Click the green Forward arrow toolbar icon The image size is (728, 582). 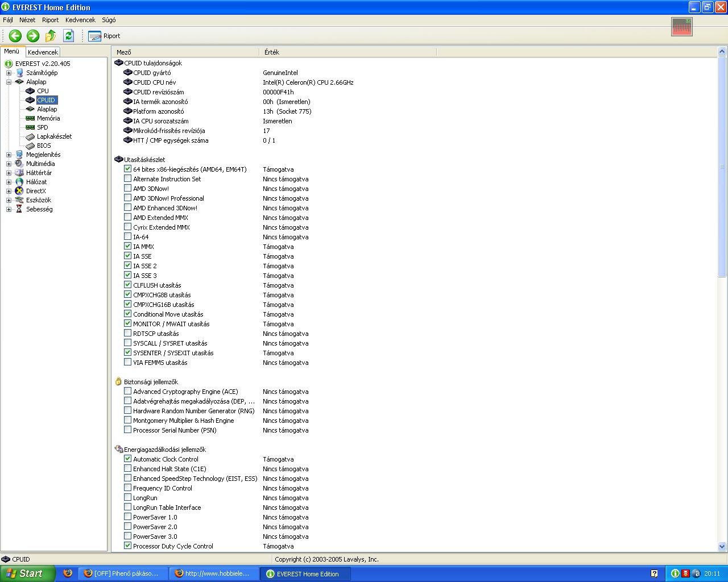pos(33,36)
